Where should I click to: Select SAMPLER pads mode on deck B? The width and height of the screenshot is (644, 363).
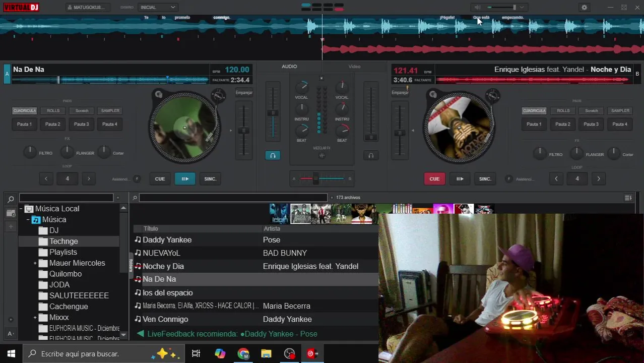[620, 111]
